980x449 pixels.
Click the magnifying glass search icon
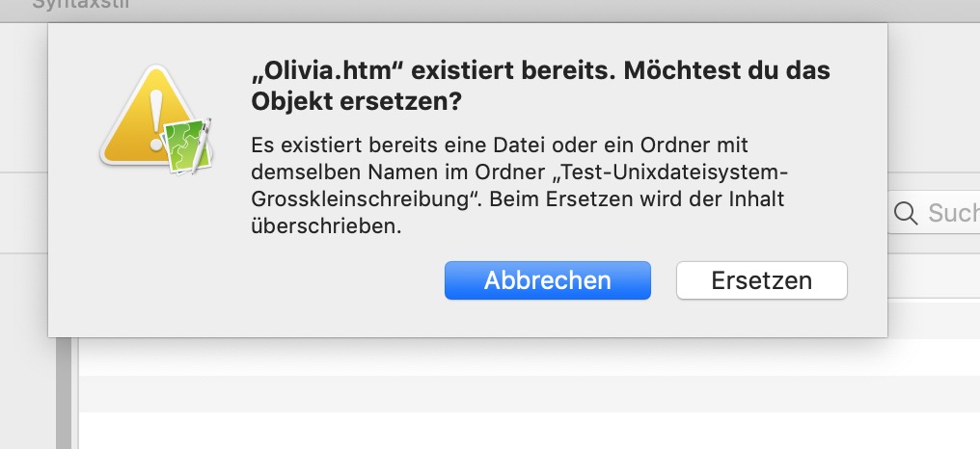[x=905, y=213]
